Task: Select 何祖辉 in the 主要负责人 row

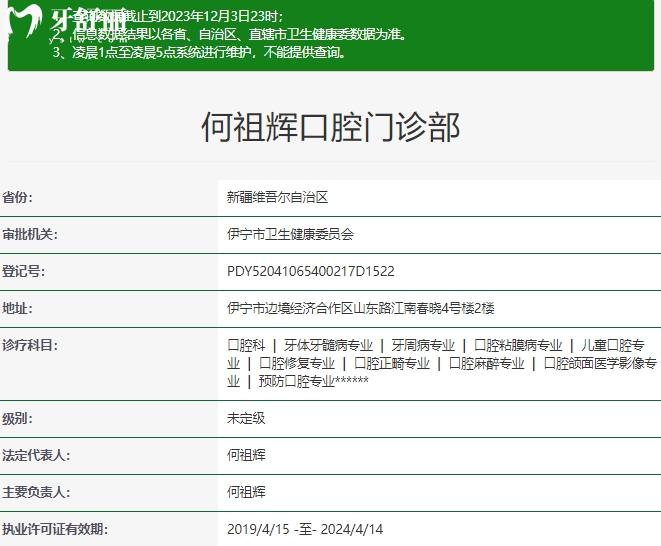Action: [x=246, y=492]
